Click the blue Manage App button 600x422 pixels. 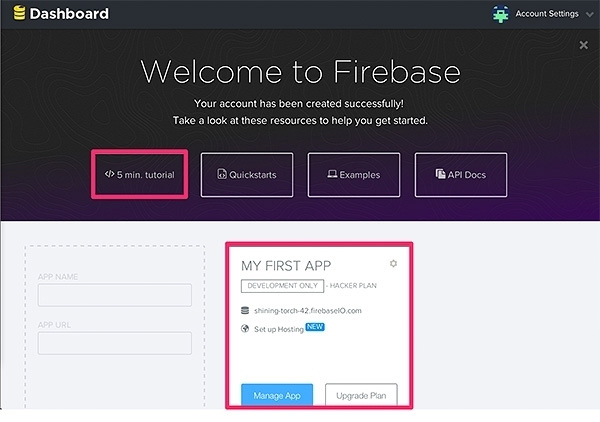point(277,395)
